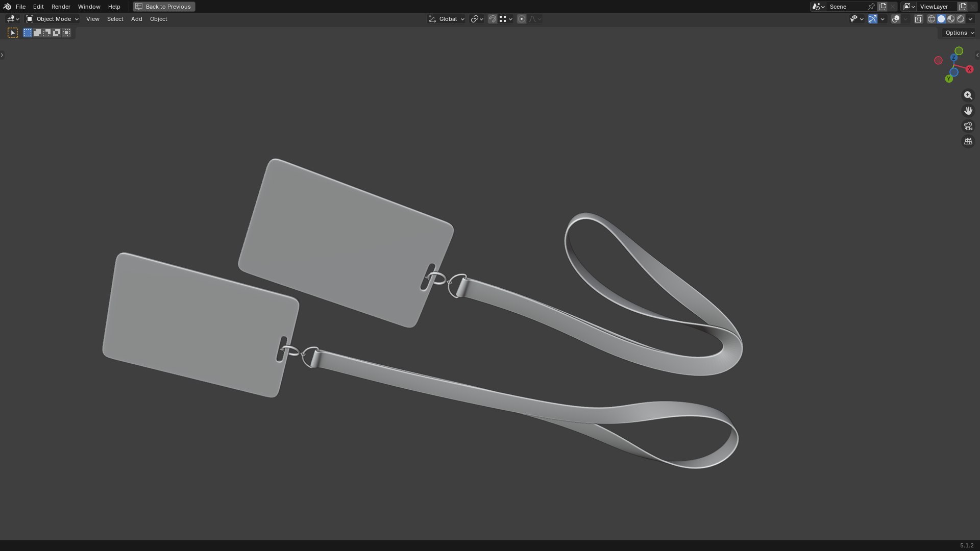Open the Object Mode dropdown
980x551 pixels.
click(52, 19)
